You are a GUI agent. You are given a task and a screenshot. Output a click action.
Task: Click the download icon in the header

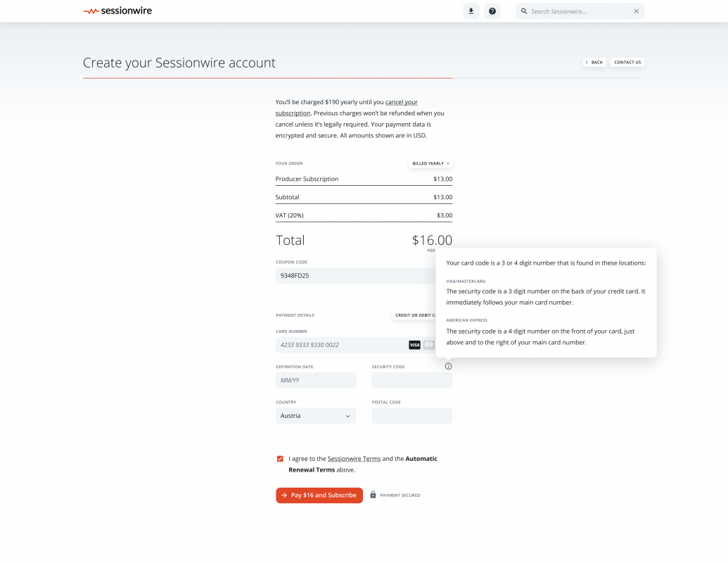coord(471,11)
